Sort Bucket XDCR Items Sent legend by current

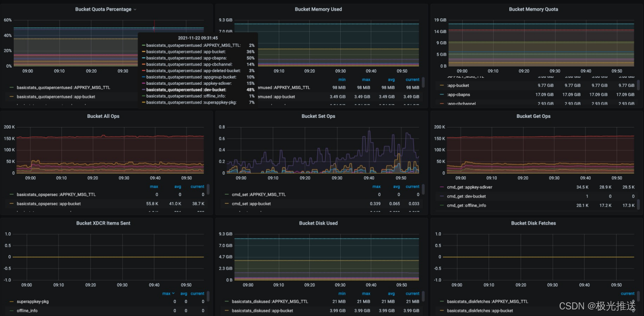198,293
